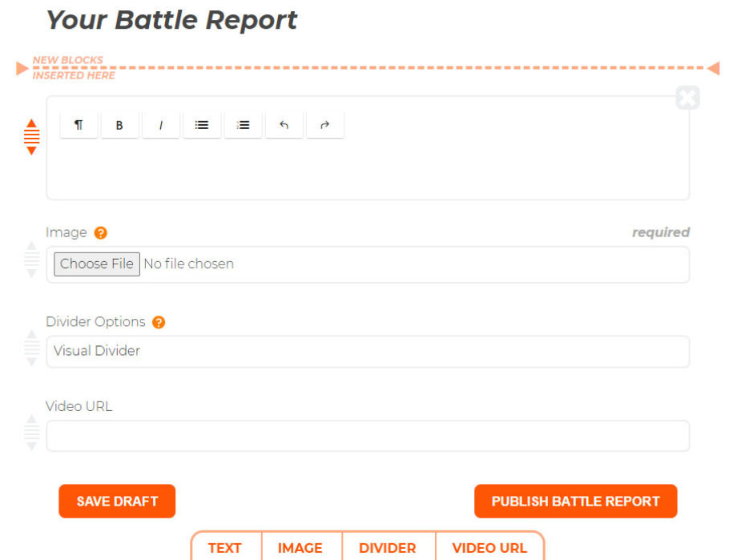The width and height of the screenshot is (737, 560).
Task: Undo the last edit in the text block
Action: click(x=284, y=125)
